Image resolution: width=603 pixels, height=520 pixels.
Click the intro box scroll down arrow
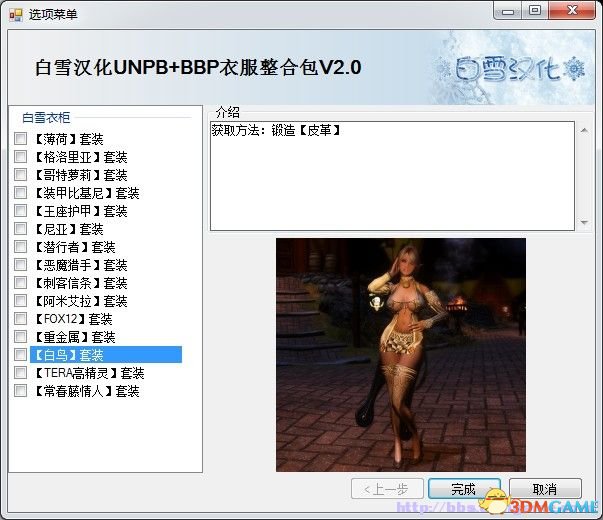click(584, 222)
